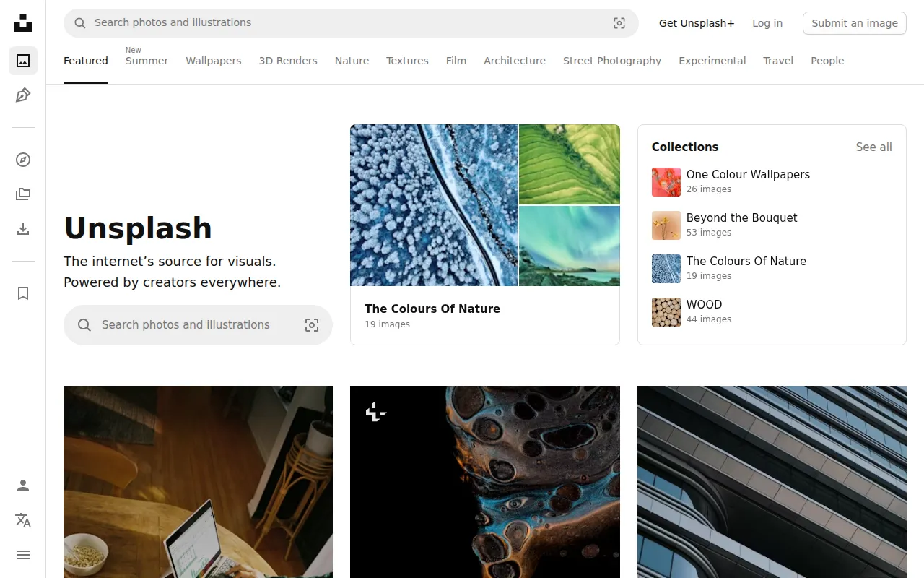Open the Nature tab

point(352,61)
